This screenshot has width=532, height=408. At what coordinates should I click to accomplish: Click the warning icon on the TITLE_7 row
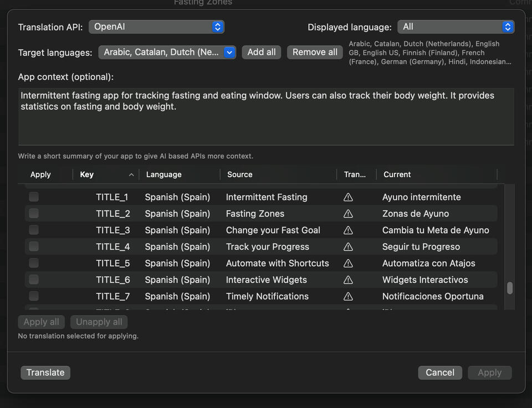[x=348, y=297]
